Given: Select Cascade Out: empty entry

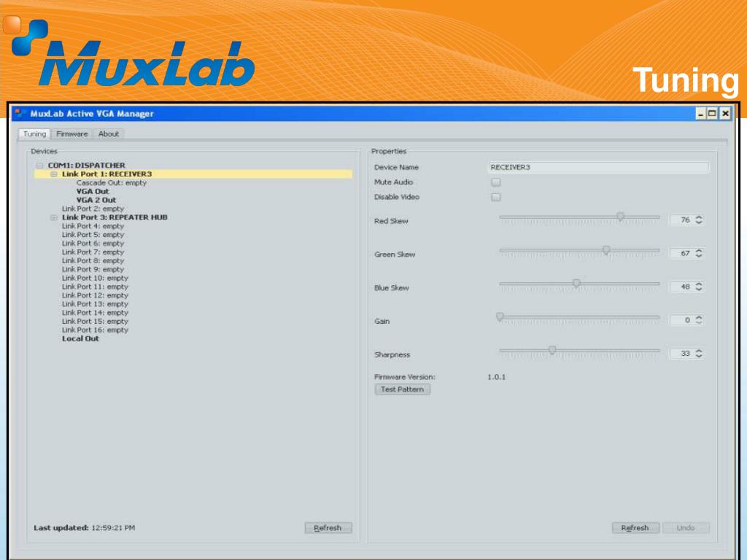Looking at the screenshot, I should [112, 183].
